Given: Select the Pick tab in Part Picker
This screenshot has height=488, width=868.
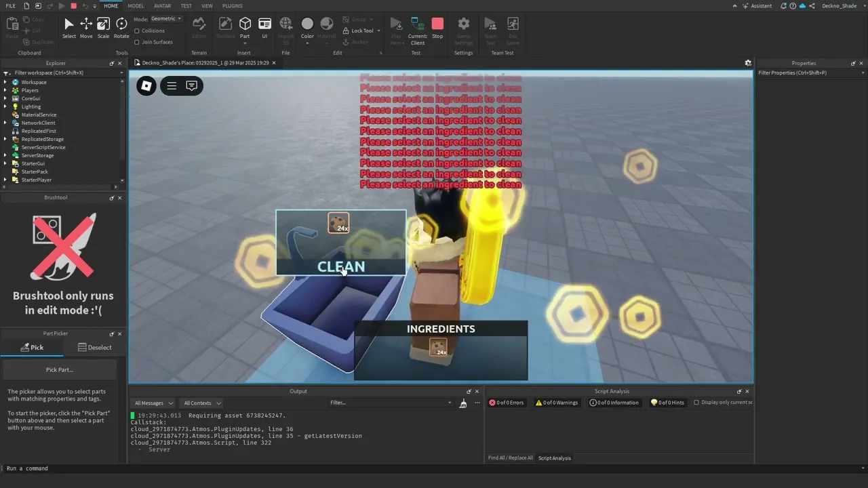Looking at the screenshot, I should pyautogui.click(x=32, y=347).
